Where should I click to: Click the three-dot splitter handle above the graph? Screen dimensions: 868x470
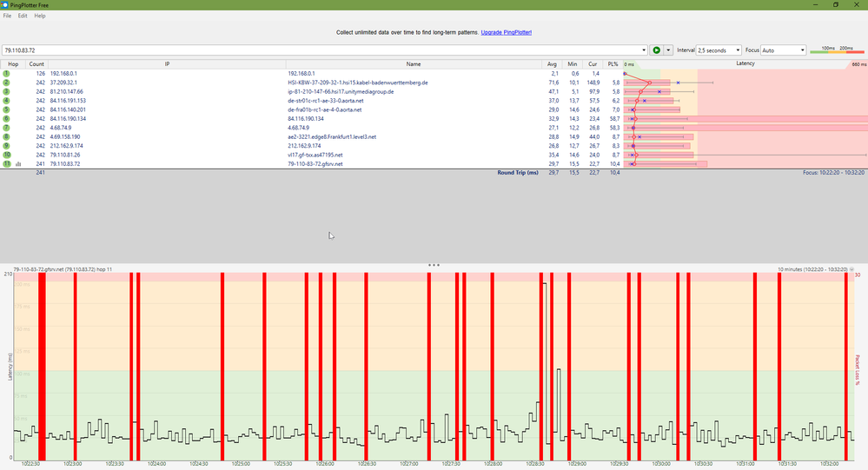(434, 265)
